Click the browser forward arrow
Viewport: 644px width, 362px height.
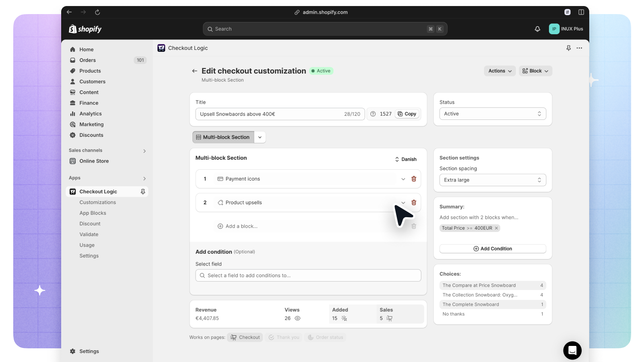(83, 12)
